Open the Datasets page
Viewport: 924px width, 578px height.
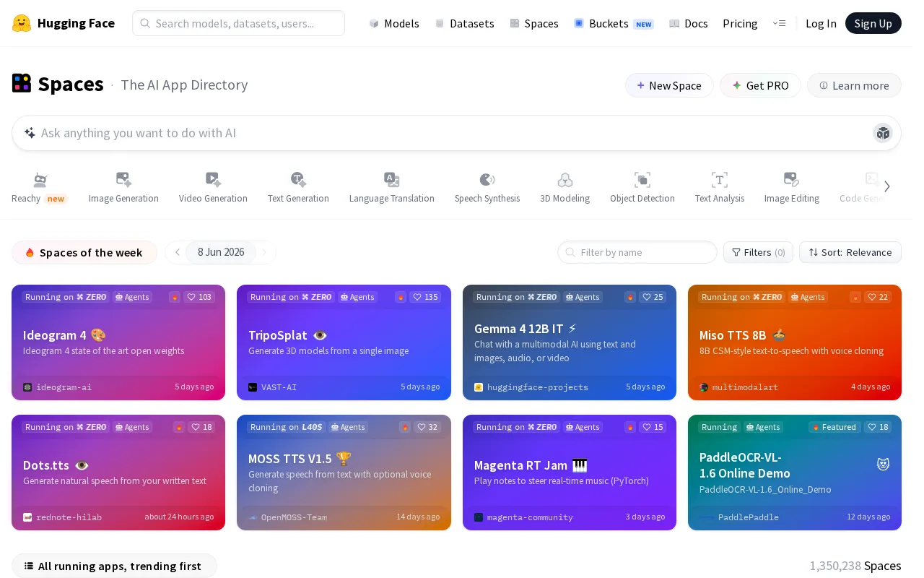click(464, 23)
